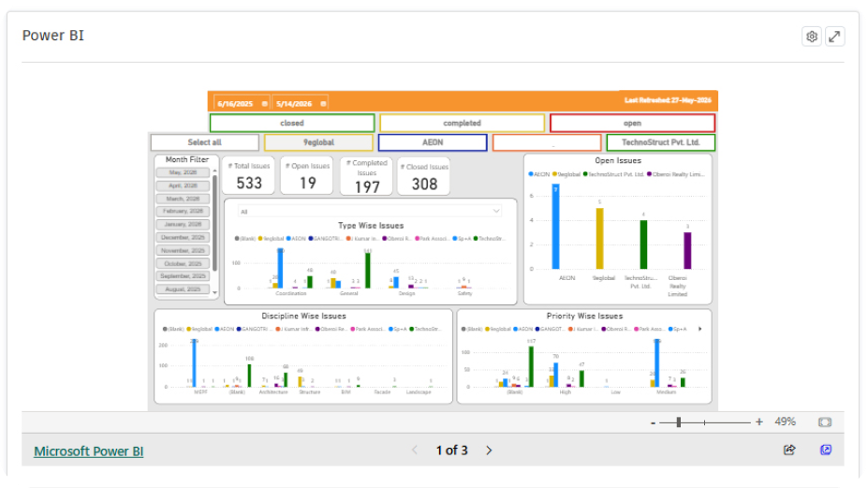Open the Power BI widget settings gear
Image resolution: width=868 pixels, height=488 pixels.
point(812,37)
